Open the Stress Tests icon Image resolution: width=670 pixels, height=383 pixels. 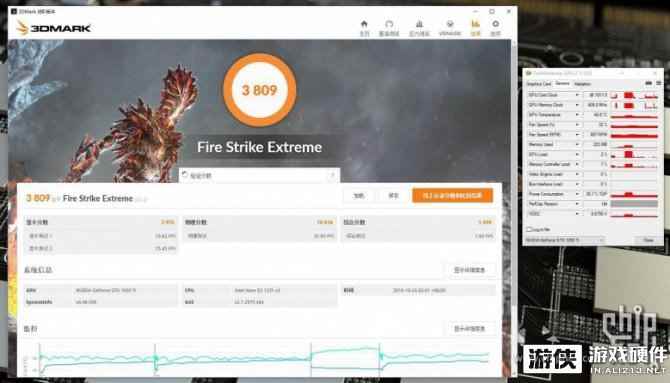(x=419, y=28)
